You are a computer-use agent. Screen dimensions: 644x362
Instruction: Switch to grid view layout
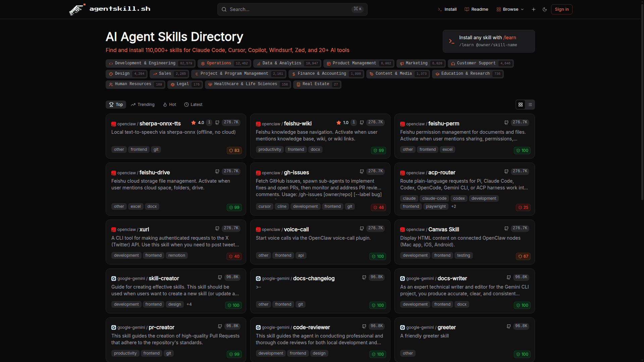coord(521,105)
